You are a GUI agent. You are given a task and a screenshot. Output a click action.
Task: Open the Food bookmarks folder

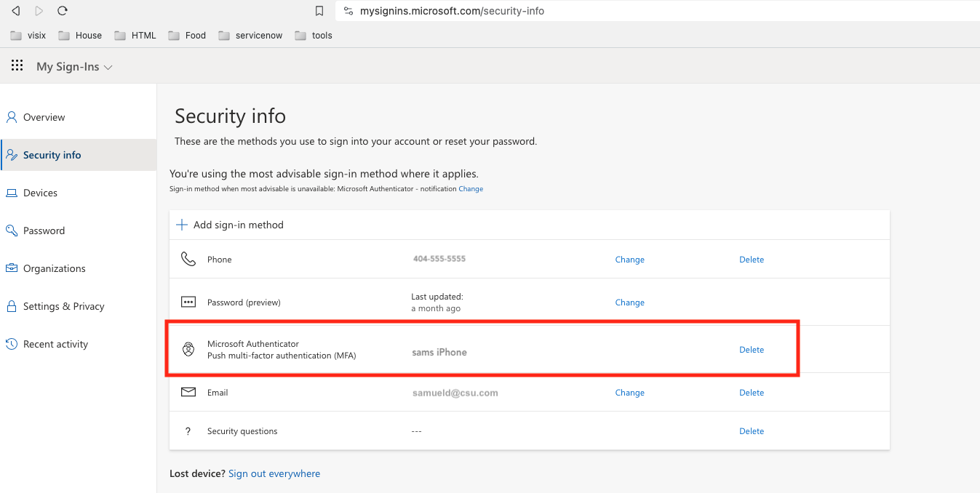187,35
